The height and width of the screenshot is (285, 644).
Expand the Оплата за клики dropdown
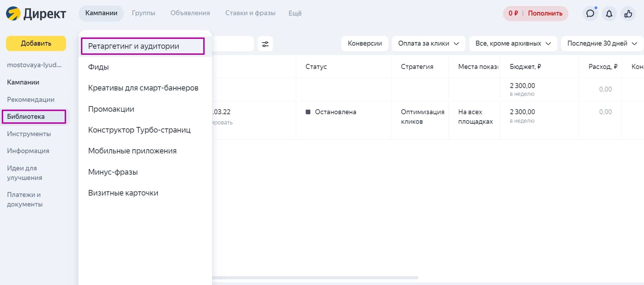428,43
